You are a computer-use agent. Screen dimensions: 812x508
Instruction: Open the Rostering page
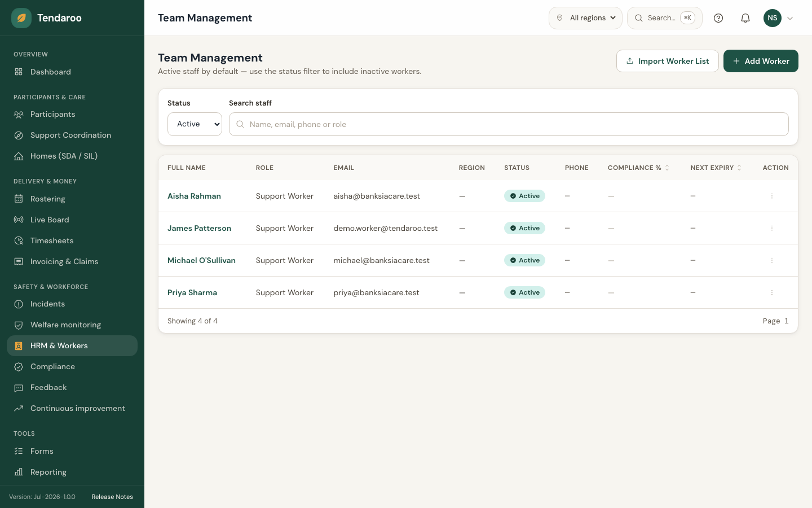72,199
